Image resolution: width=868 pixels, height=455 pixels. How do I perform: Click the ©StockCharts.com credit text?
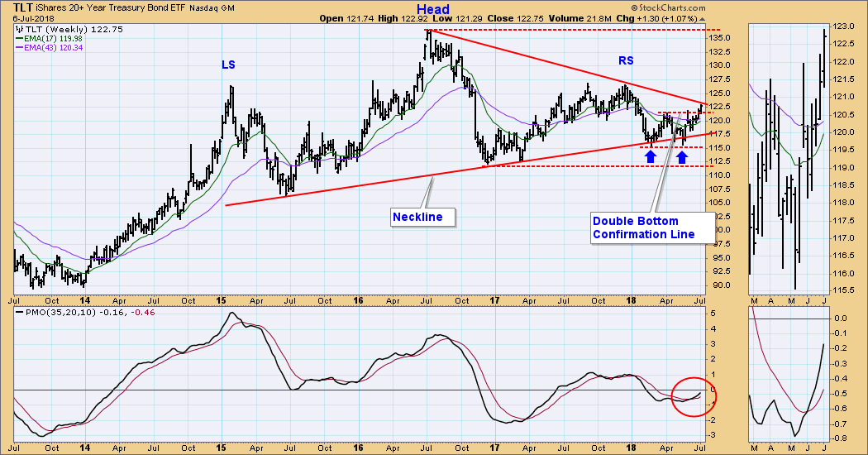tap(668, 7)
